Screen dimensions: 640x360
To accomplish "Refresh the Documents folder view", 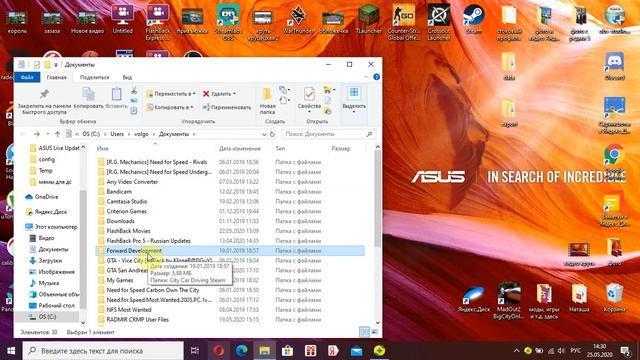I will coord(273,134).
